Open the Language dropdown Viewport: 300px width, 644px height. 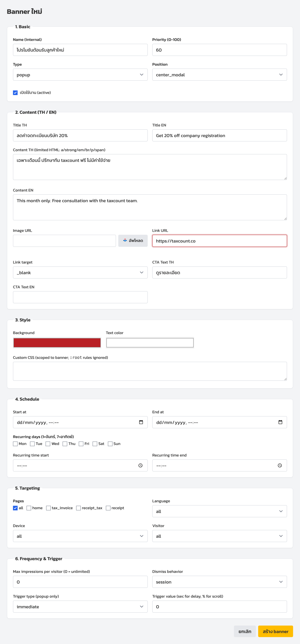[220, 511]
